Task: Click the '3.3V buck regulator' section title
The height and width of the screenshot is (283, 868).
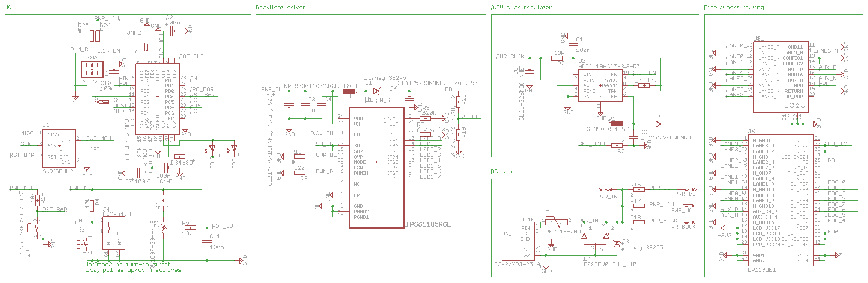Action: (521, 7)
